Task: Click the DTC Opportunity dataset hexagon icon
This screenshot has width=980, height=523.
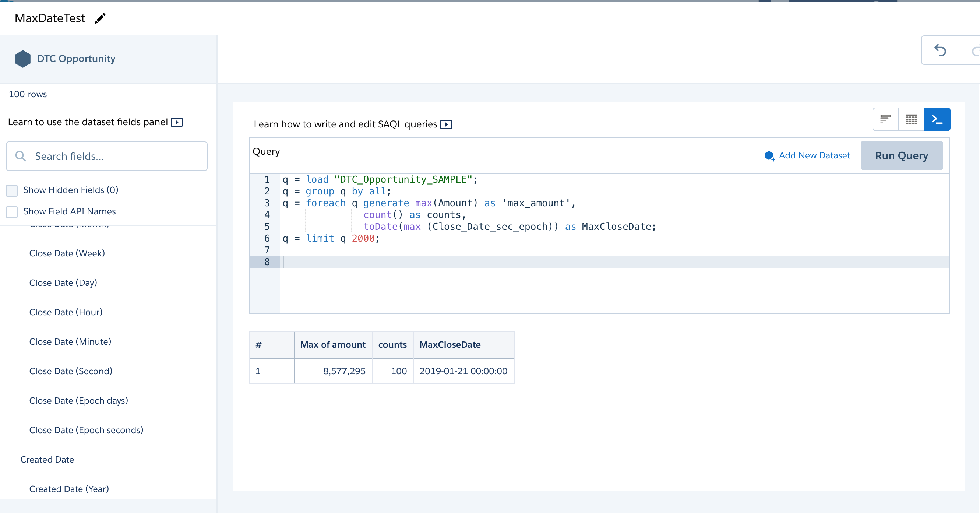Action: point(23,59)
